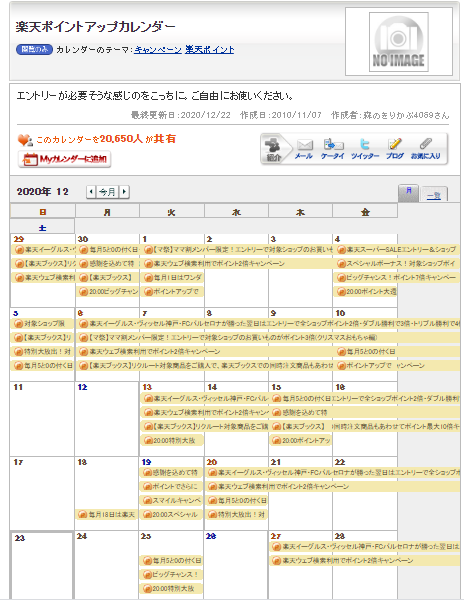Open 20:00ポイントアッ event on the 15th
Viewport: 464px width, 604px height.
pyautogui.click(x=301, y=440)
